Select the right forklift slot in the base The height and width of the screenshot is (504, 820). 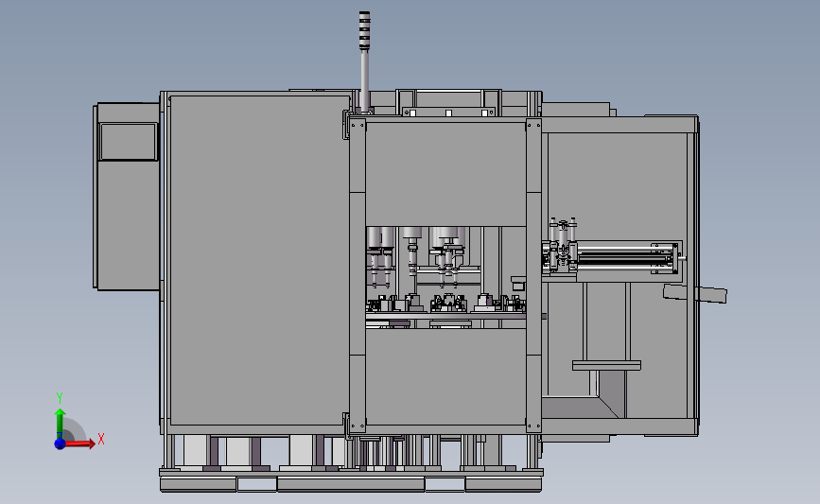[x=445, y=485]
